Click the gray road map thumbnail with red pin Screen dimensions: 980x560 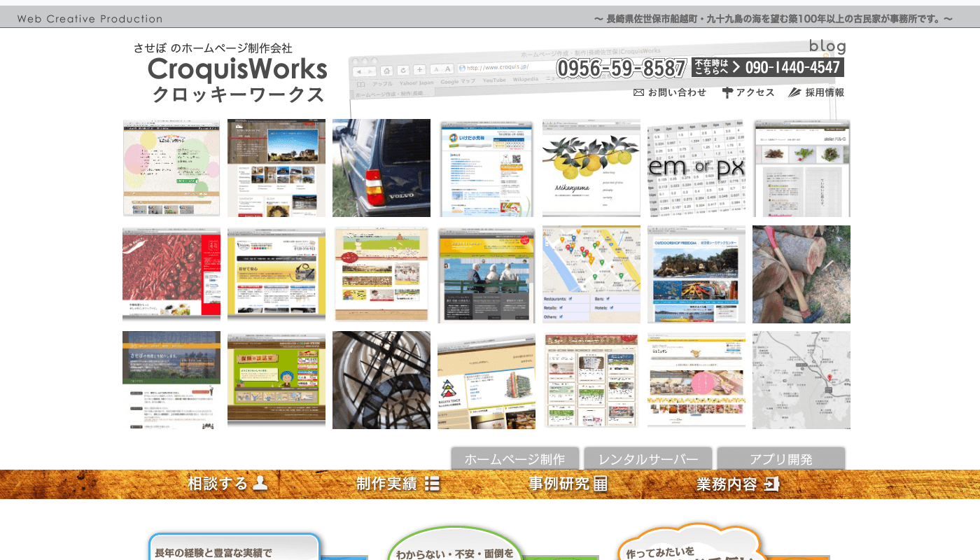[801, 380]
